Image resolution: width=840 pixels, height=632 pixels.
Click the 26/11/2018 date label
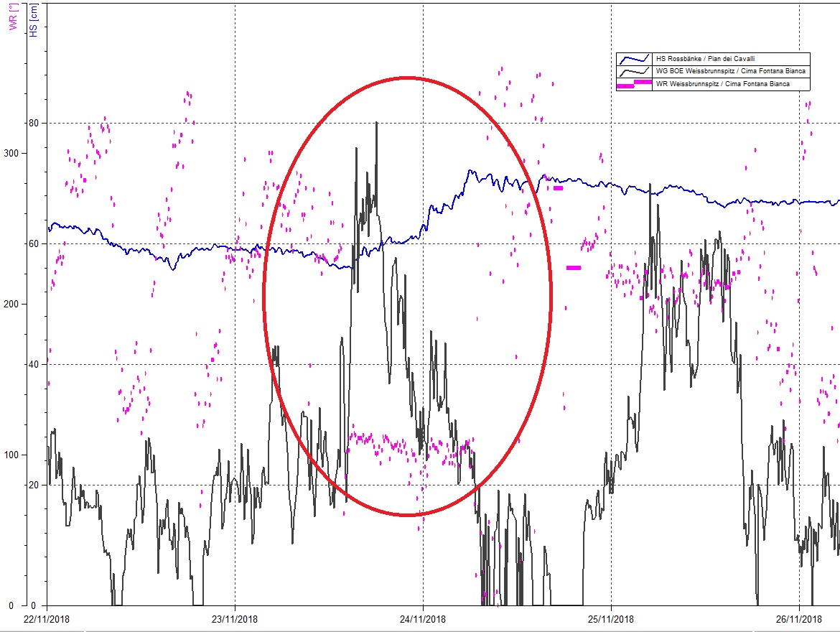(x=798, y=618)
